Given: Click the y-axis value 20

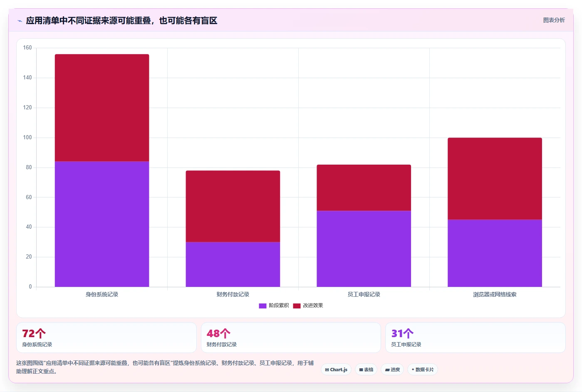Looking at the screenshot, I should [29, 257].
